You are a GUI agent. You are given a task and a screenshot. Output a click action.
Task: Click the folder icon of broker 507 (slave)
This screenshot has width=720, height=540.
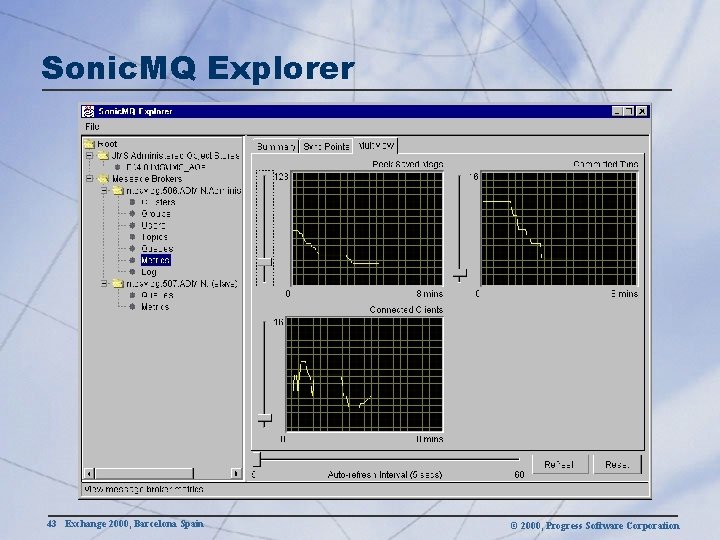(x=118, y=283)
